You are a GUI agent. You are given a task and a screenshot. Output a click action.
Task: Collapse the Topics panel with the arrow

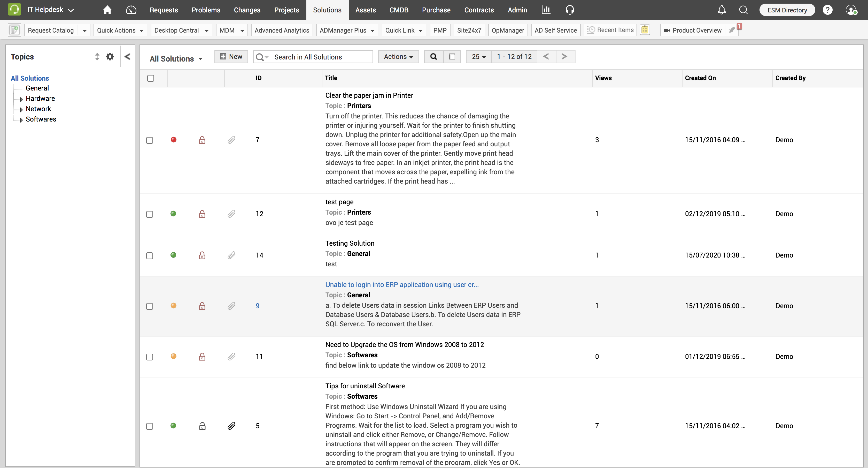coord(127,57)
